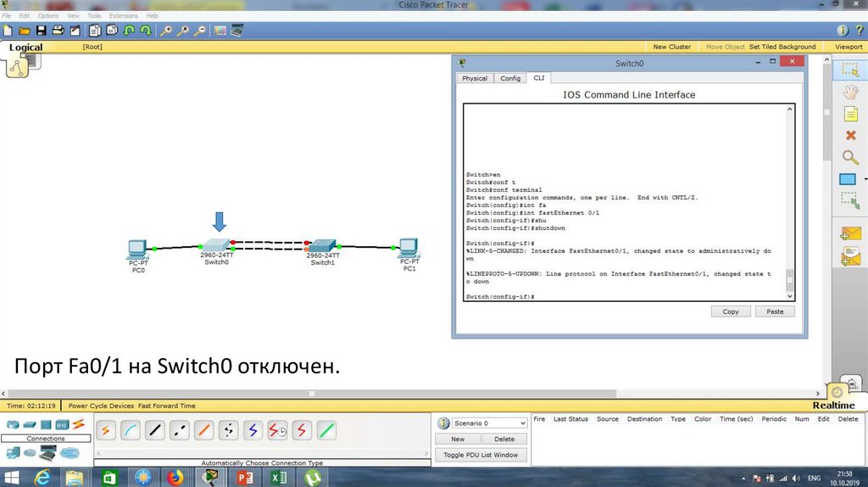This screenshot has width=868, height=487.
Task: Open the File menu
Action: [x=7, y=15]
